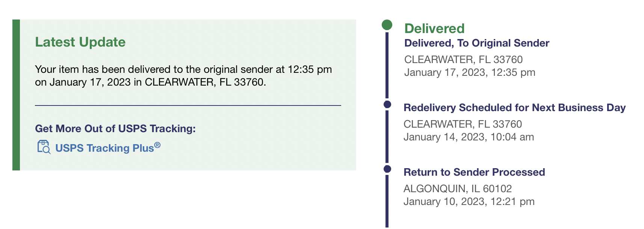Select the Redelivery Scheduled timeline dot
Screen dimensions: 644x229
coord(387,104)
